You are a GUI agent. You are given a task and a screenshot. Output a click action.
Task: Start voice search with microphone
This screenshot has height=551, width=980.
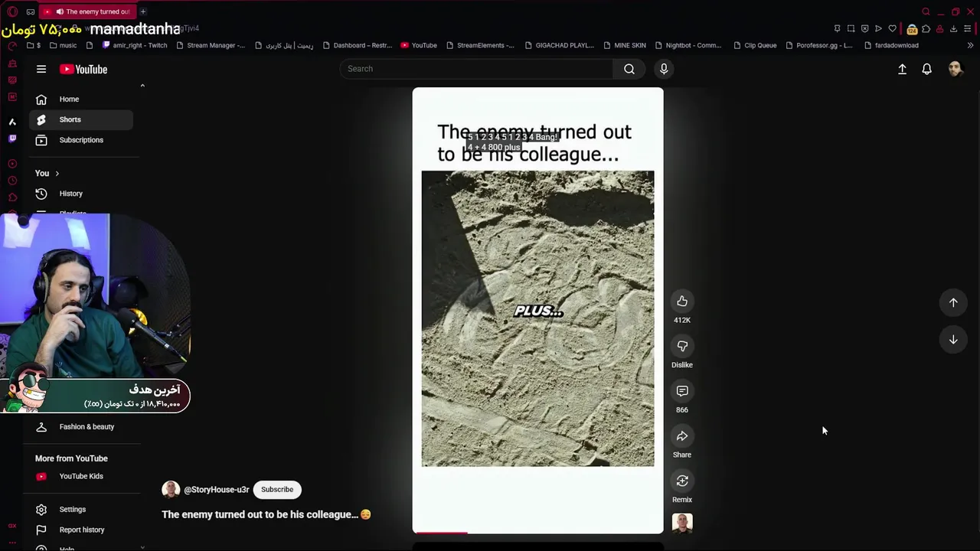(x=664, y=69)
